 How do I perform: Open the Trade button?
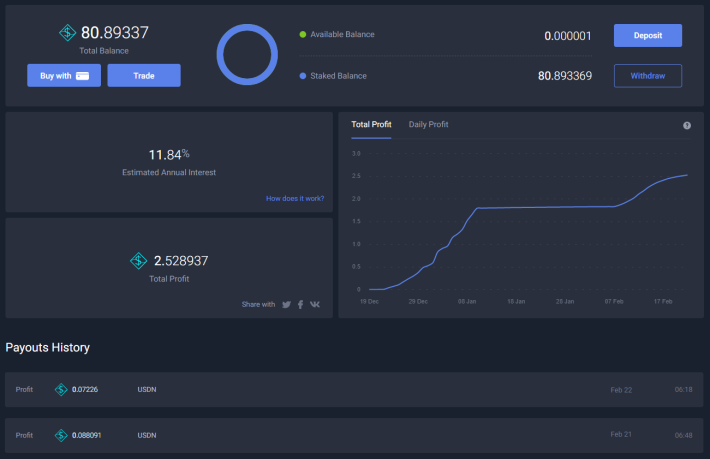point(144,75)
